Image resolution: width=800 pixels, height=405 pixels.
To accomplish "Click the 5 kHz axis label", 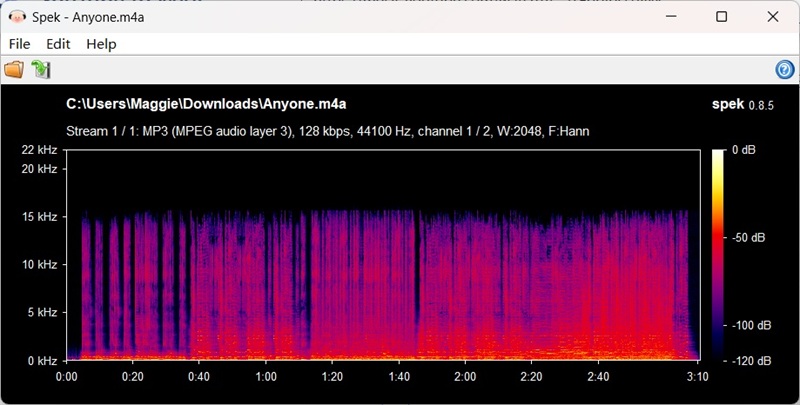I will [x=42, y=312].
